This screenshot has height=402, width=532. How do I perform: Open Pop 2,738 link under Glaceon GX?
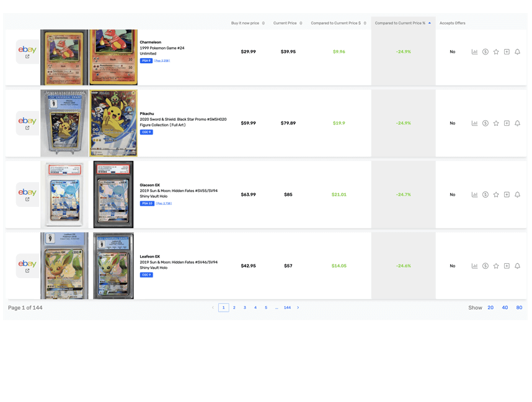coord(164,203)
